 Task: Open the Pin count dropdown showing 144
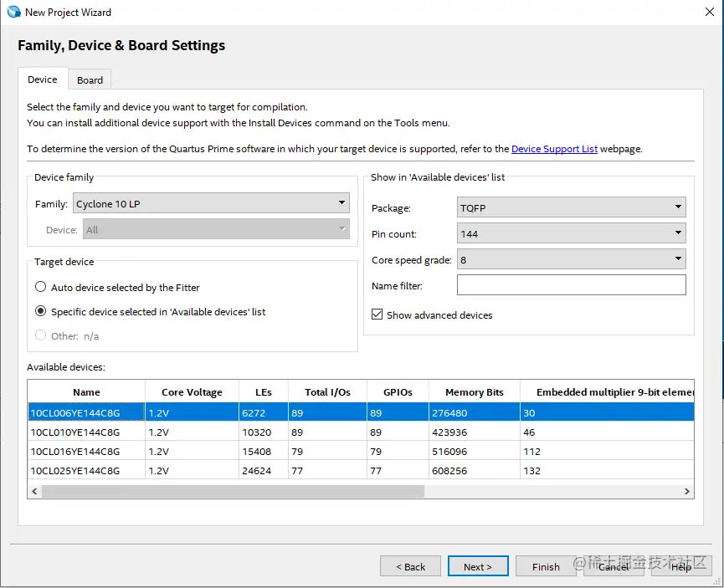(x=571, y=233)
